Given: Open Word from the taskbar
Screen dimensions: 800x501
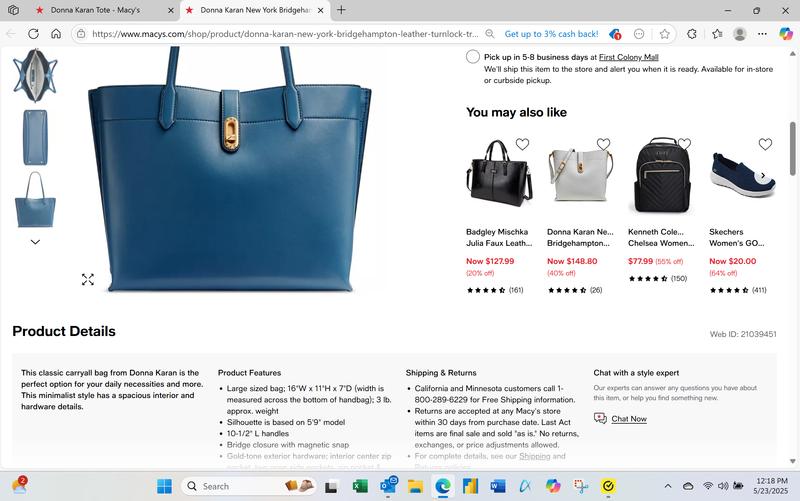Looking at the screenshot, I should click(x=497, y=486).
